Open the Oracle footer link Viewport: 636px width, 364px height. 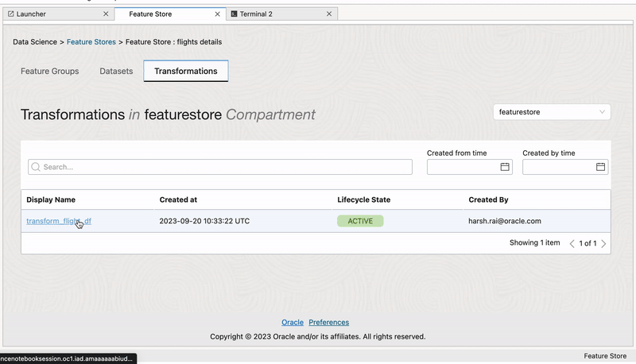(293, 322)
